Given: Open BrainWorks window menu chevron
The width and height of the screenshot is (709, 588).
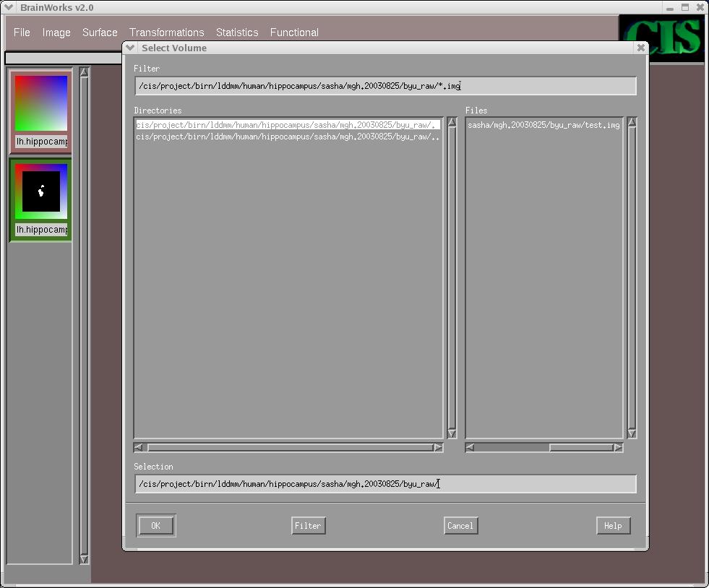Looking at the screenshot, I should 8,7.
